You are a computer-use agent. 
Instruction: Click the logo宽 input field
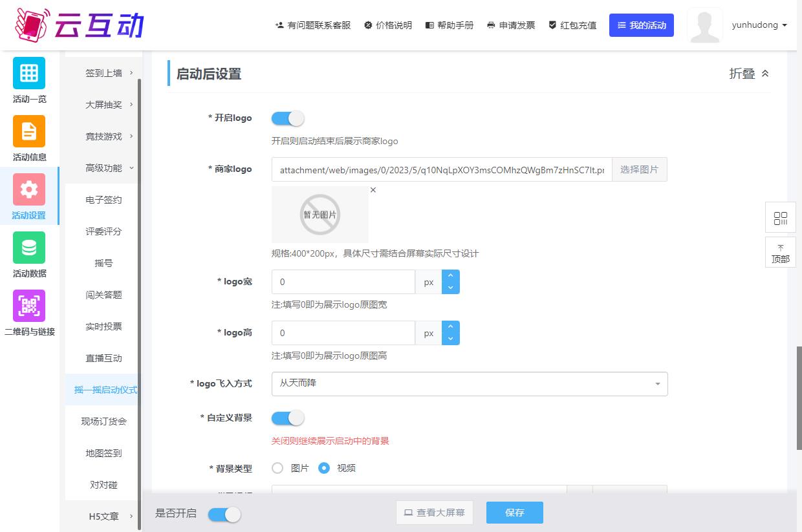pyautogui.click(x=343, y=282)
